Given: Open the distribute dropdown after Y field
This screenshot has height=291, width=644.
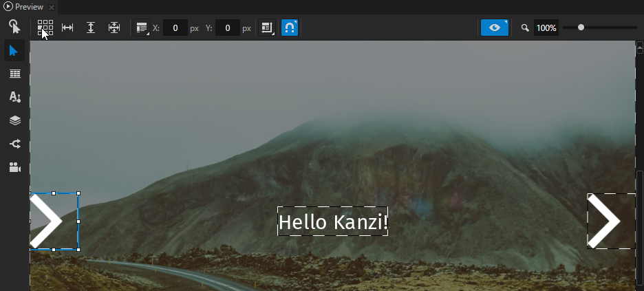Looking at the screenshot, I should click(267, 28).
